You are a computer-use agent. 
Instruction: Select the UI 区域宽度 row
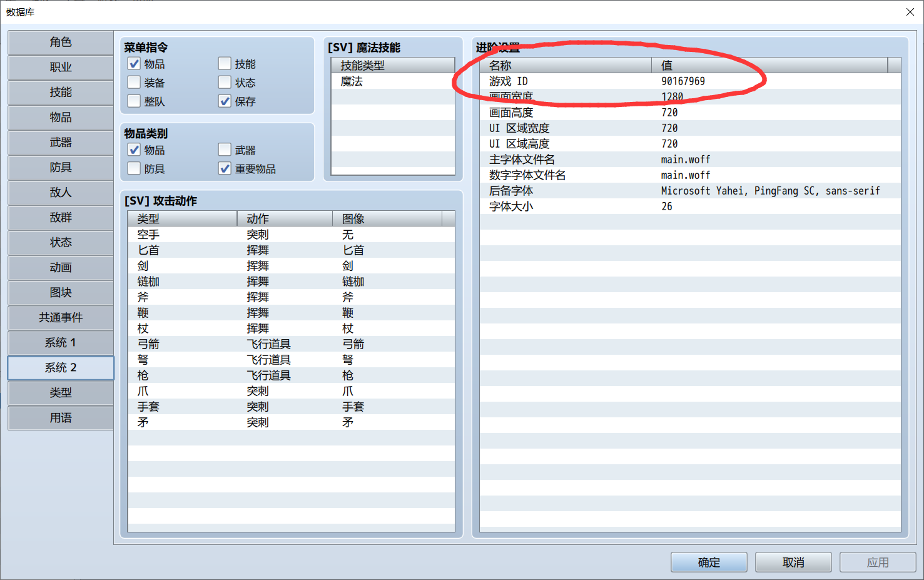tap(690, 128)
